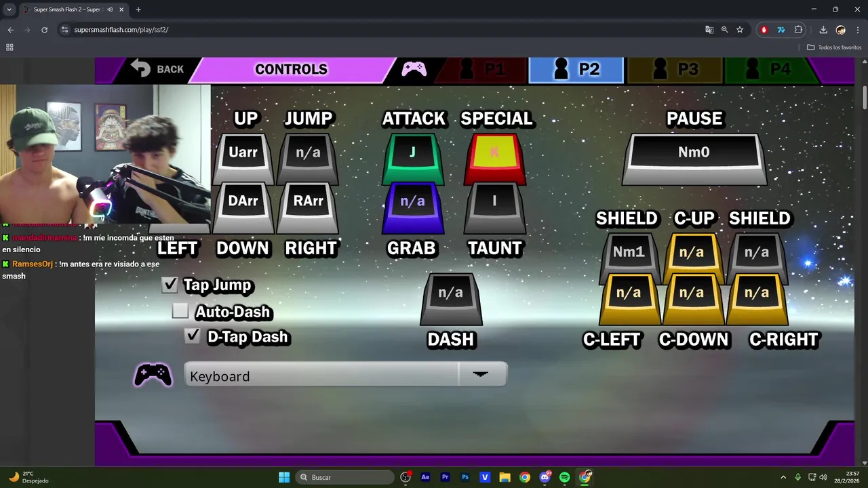Click the translate page icon
Viewport: 868px width, 488px height.
709,30
